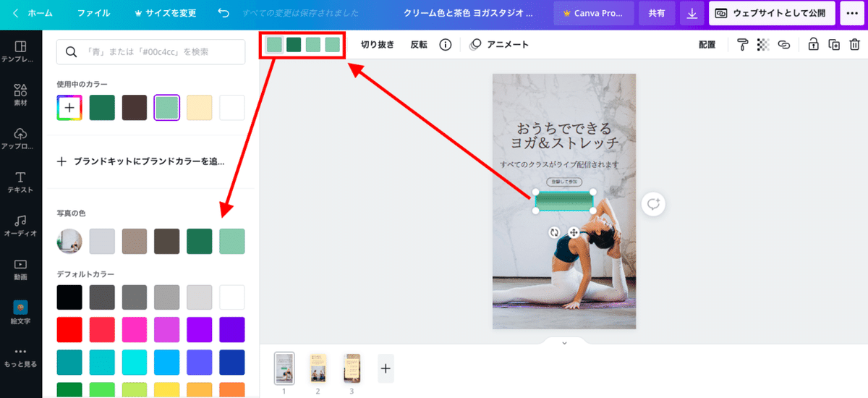Choose pure red in デフォルトカラー
The width and height of the screenshot is (868, 398).
pos(69,329)
